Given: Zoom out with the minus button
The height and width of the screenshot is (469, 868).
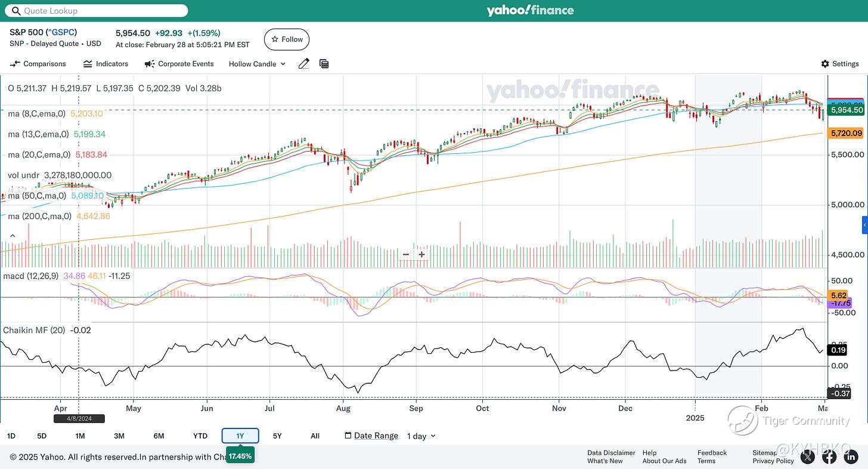Looking at the screenshot, I should point(406,254).
